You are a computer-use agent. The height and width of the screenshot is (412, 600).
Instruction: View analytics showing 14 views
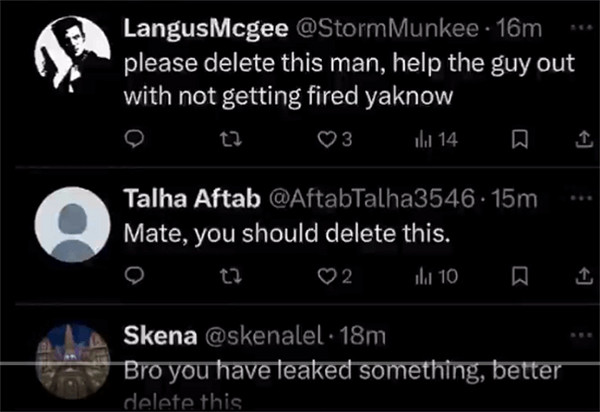tap(435, 140)
